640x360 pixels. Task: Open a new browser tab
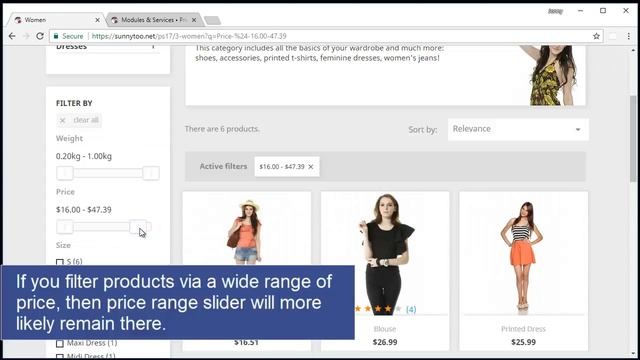pos(212,20)
